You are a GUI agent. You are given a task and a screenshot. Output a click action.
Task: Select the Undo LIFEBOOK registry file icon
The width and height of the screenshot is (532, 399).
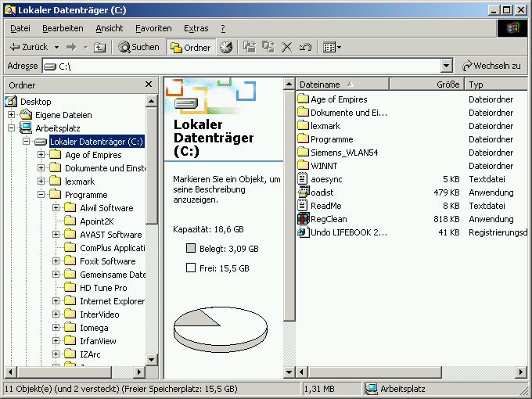304,232
